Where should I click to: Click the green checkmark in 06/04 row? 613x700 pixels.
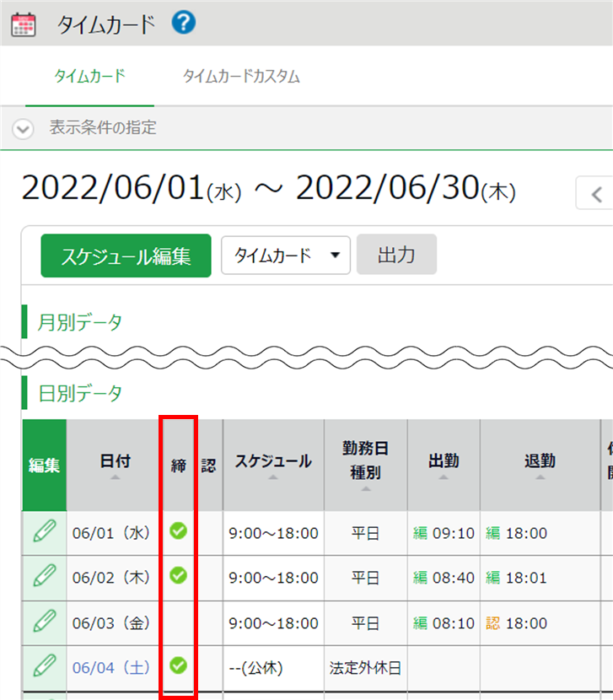click(178, 665)
